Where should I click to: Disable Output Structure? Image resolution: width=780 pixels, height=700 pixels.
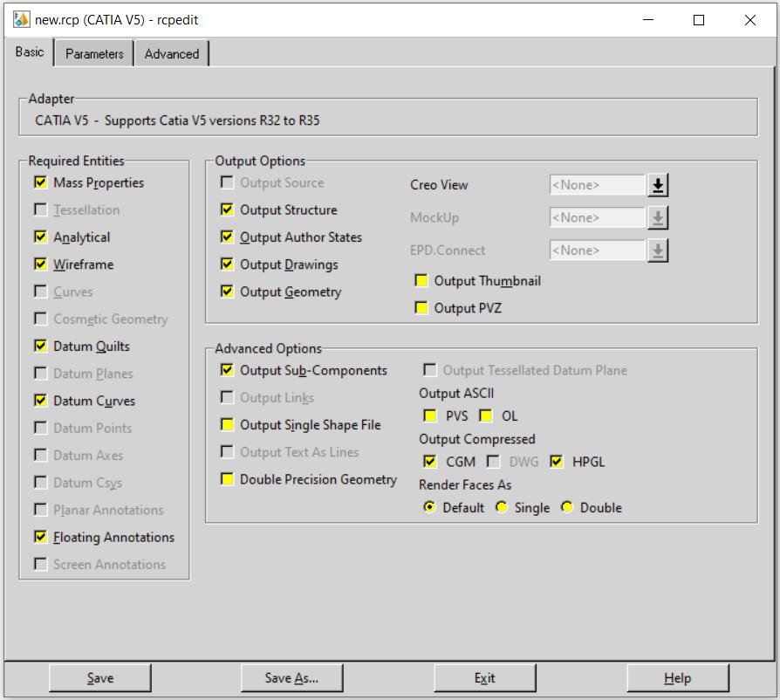(x=227, y=209)
